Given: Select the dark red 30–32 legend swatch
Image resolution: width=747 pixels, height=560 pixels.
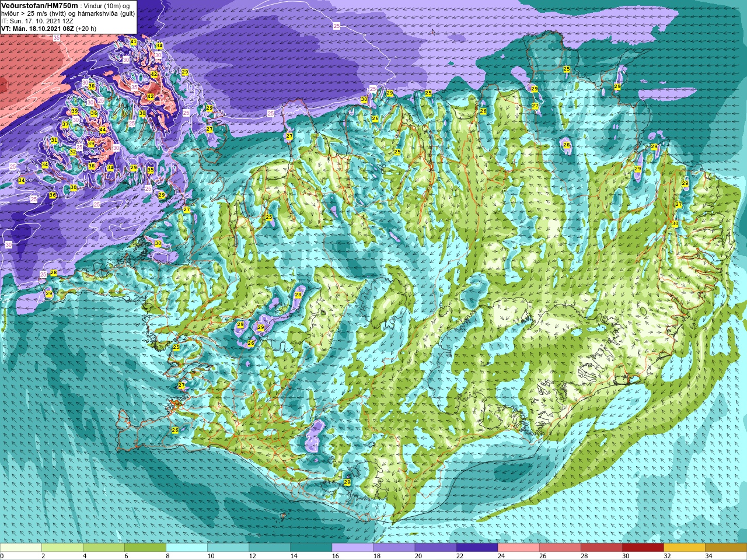Looking at the screenshot, I should tap(643, 548).
